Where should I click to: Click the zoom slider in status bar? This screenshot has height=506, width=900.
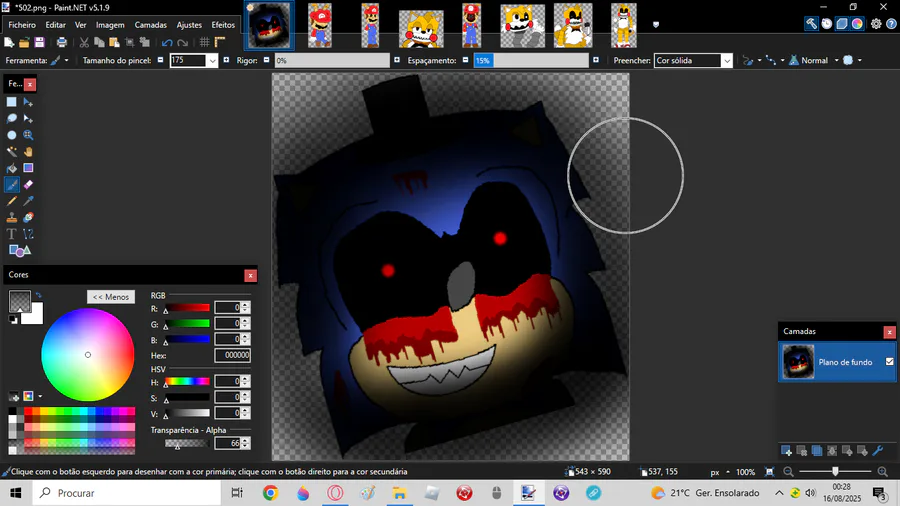click(835, 472)
